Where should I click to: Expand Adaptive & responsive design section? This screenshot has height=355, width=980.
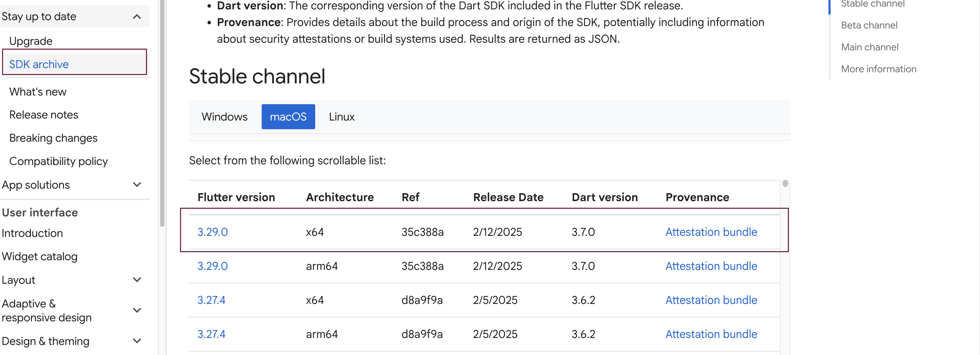click(x=137, y=311)
